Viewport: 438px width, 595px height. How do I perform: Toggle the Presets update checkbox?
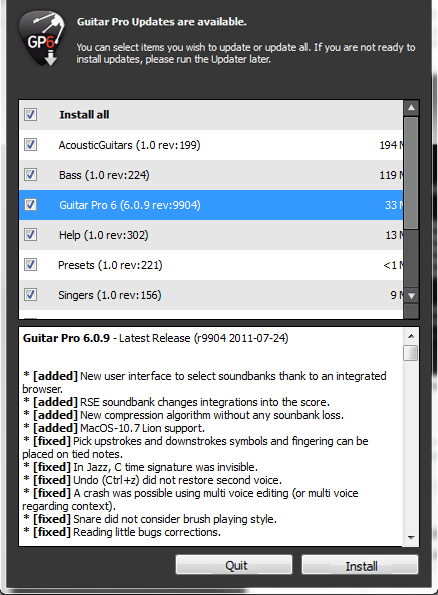pos(30,264)
